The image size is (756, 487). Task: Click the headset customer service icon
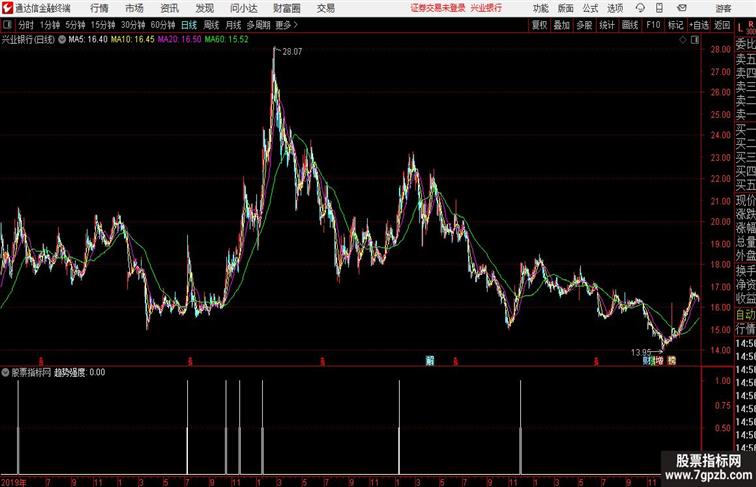[x=640, y=8]
